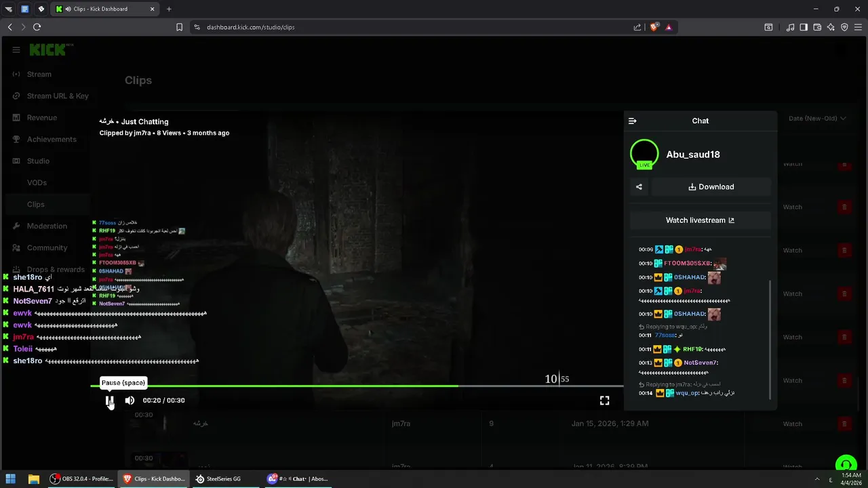This screenshot has height=488, width=868.
Task: Open Brave Wallet icon
Action: tap(817, 27)
